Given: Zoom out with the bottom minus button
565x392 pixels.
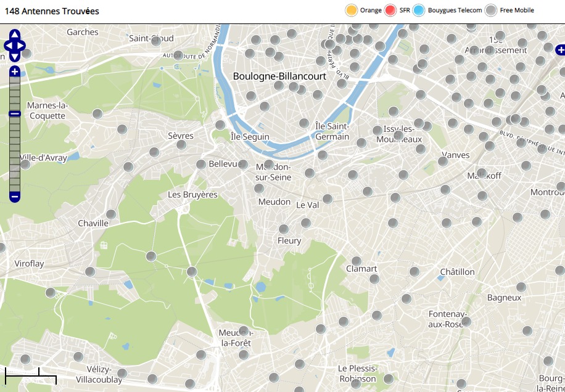Looking at the screenshot, I should pos(15,197).
